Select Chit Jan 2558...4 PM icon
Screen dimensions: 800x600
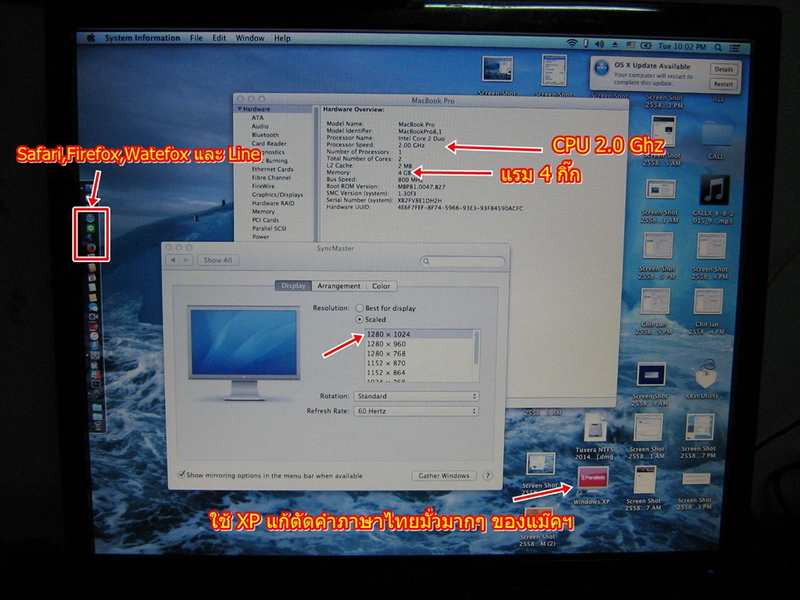708,303
